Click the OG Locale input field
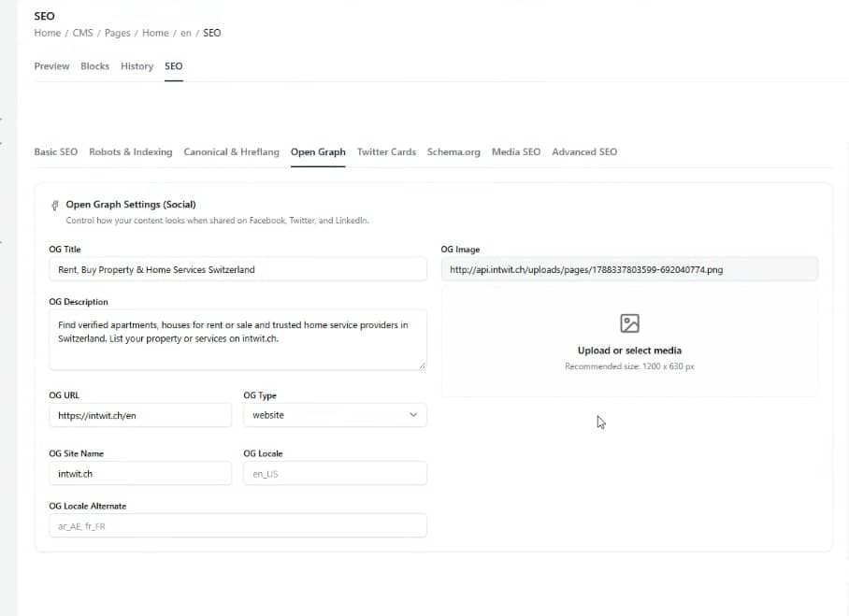This screenshot has width=849, height=616. pos(335,474)
